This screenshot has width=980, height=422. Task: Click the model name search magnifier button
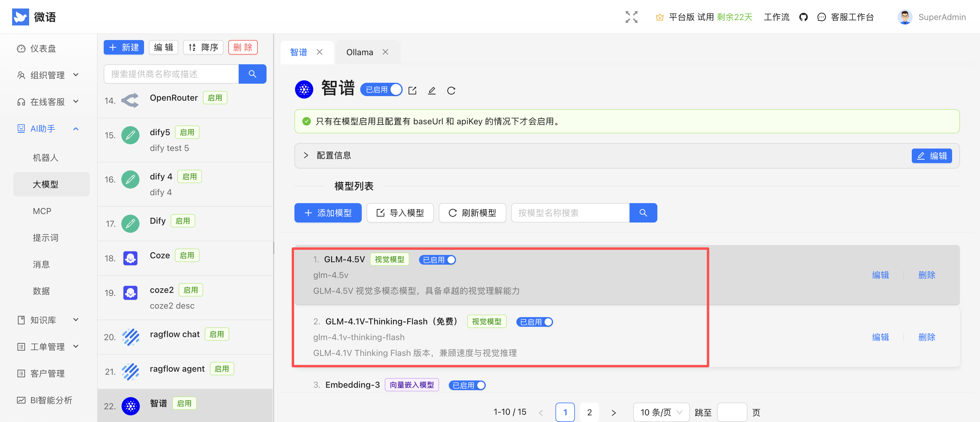click(643, 213)
